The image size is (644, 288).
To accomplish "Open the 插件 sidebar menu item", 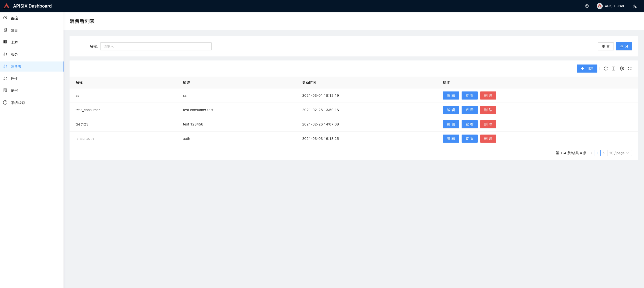I will [14, 79].
